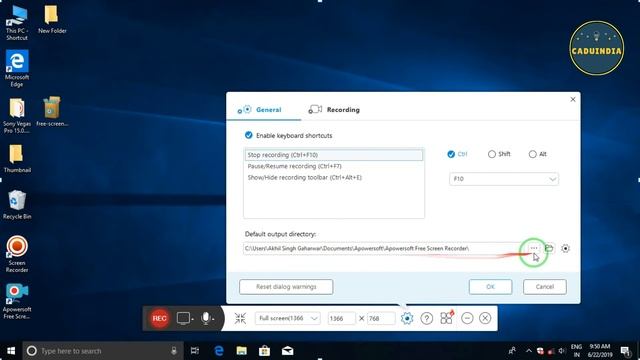640x360 pixels.
Task: Open the dropdown arrow beside the screen icon
Action: (x=192, y=319)
